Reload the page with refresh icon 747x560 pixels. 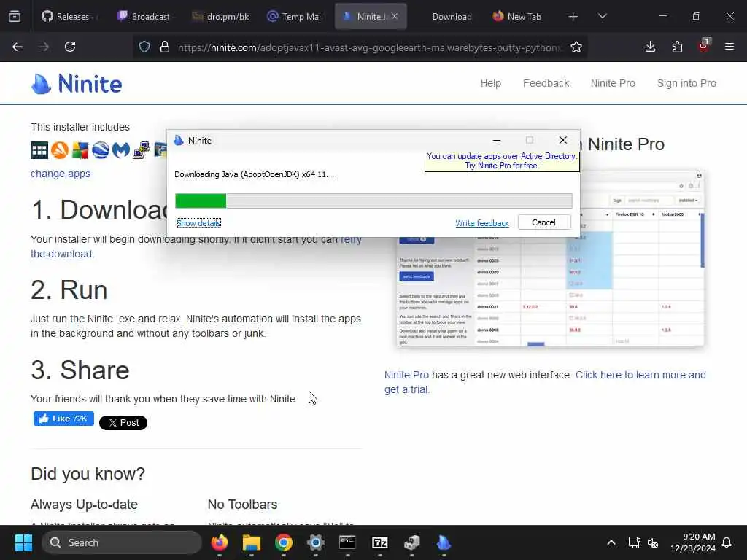pyautogui.click(x=70, y=47)
